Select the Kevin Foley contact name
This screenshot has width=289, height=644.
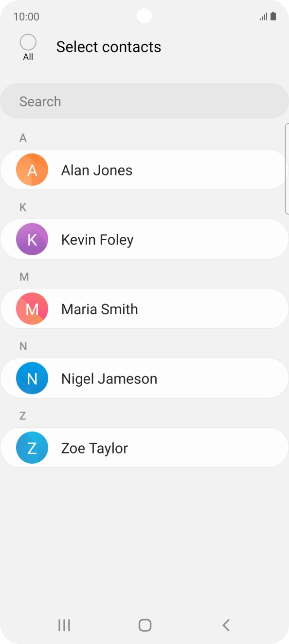(97, 240)
